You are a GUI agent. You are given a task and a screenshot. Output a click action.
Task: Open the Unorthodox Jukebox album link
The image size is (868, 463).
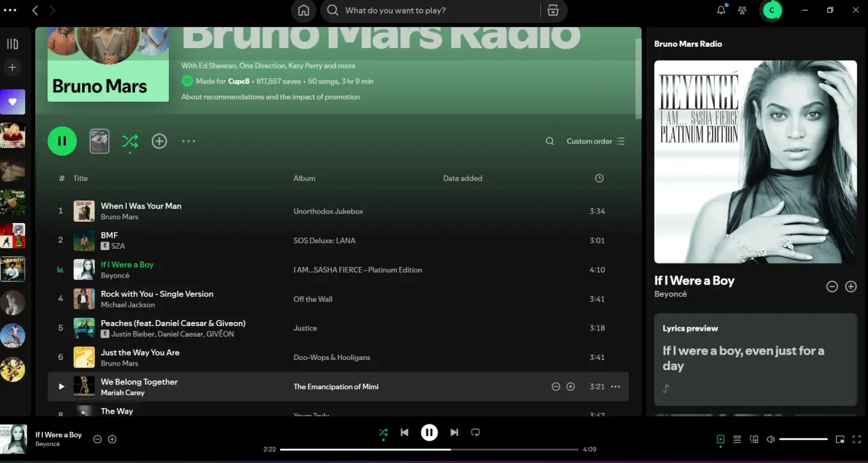pyautogui.click(x=328, y=212)
